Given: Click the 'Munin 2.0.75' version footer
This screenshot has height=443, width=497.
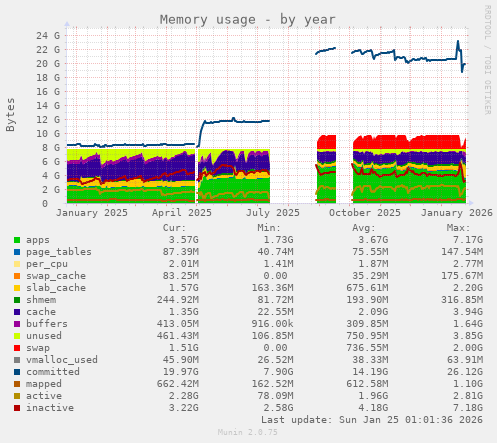Looking at the screenshot, I should 247,432.
